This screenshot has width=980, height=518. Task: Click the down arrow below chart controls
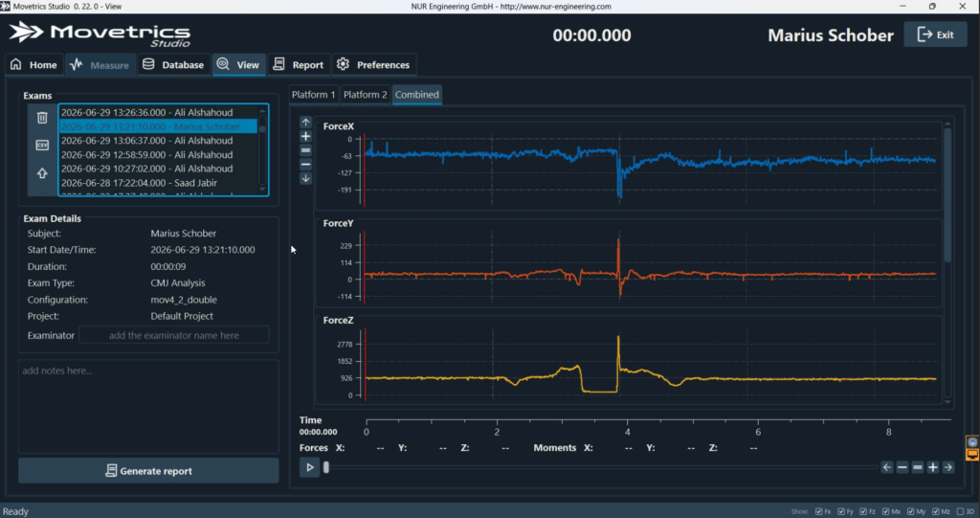tap(305, 178)
